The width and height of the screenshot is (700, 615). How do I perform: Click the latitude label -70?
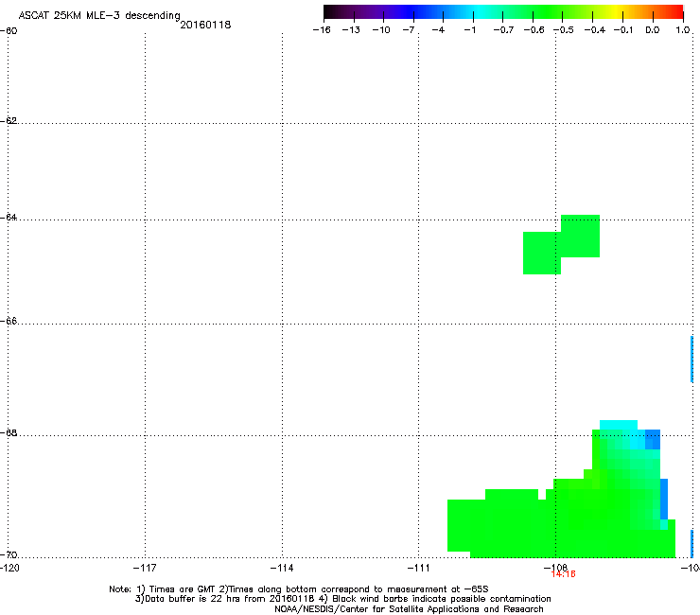(x=9, y=554)
